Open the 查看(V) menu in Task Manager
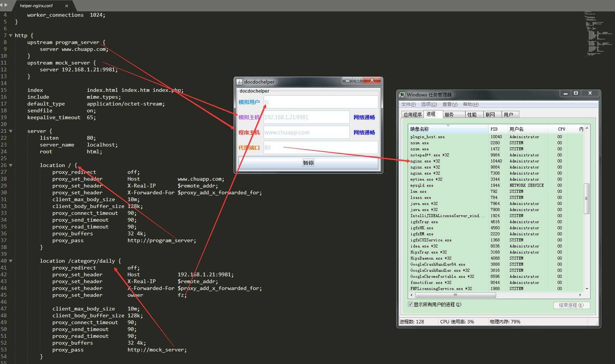 coord(450,104)
